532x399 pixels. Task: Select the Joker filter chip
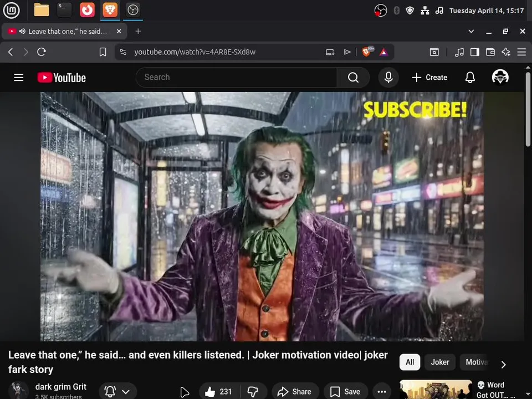[440, 362]
